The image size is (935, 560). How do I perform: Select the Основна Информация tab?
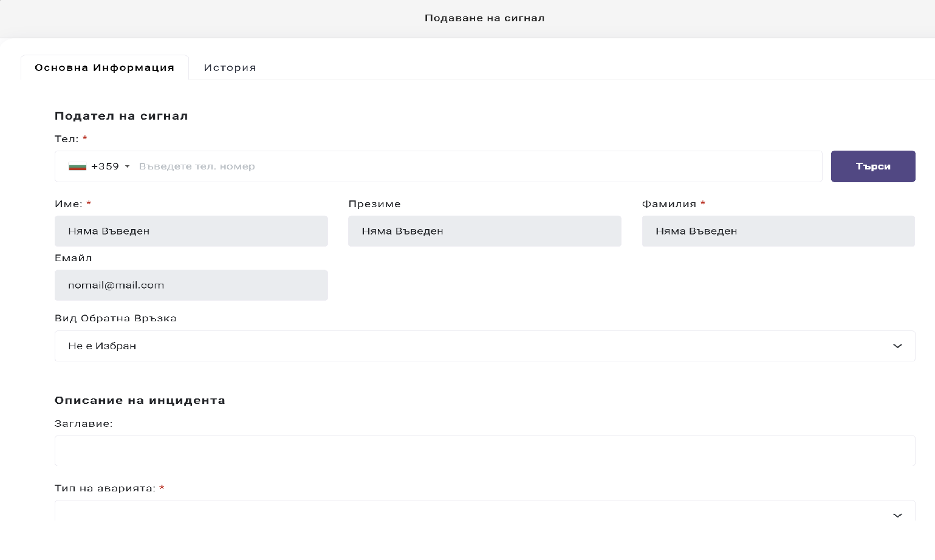pos(104,67)
